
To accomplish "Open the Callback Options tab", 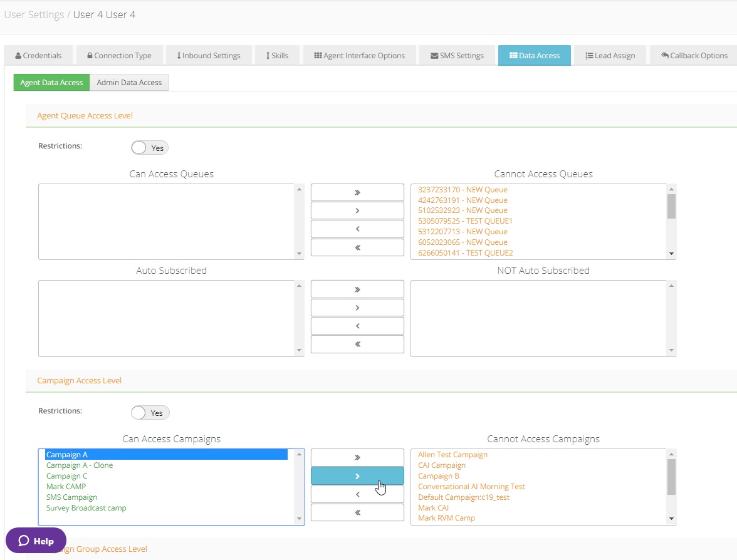I will tap(694, 55).
